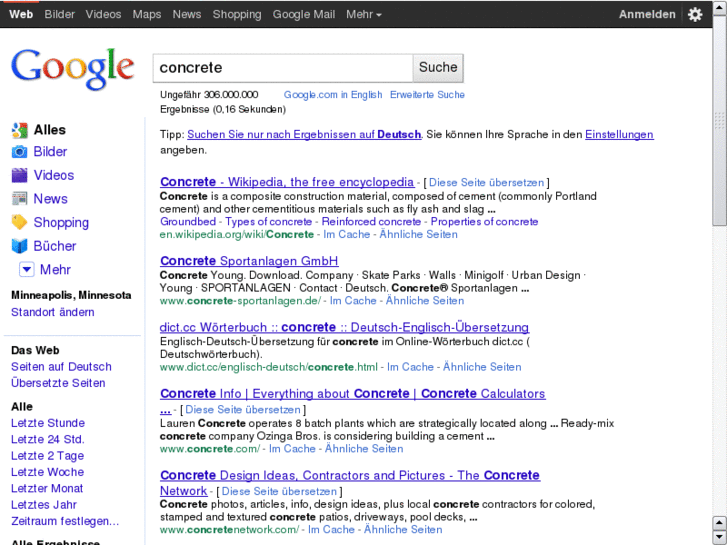The height and width of the screenshot is (545, 727).
Task: Click the Suche search button
Action: [x=438, y=68]
